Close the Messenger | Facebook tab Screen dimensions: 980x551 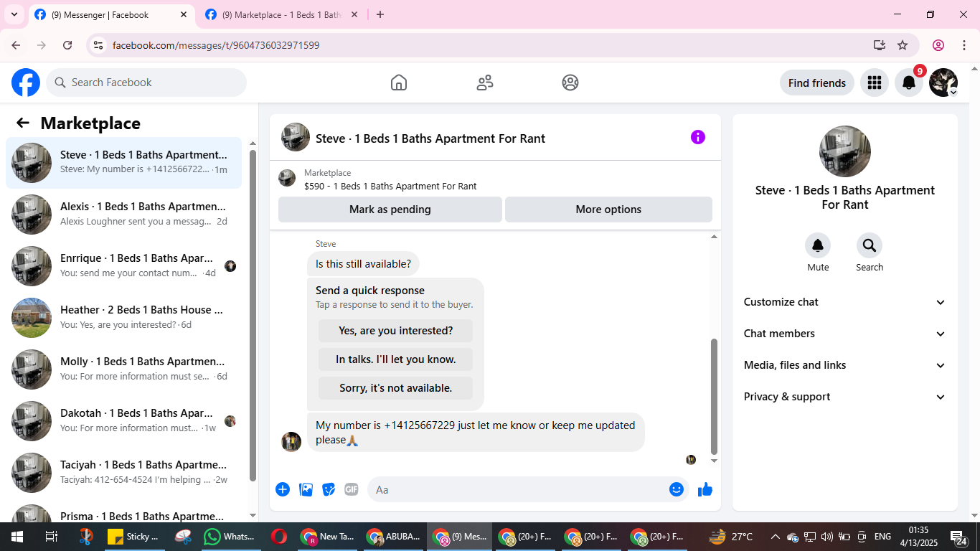point(184,14)
